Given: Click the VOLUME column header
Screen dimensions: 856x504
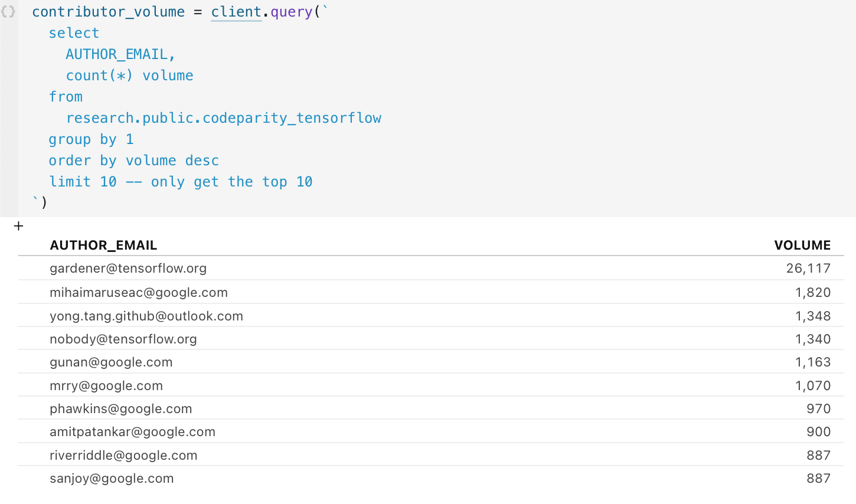Looking at the screenshot, I should 802,245.
